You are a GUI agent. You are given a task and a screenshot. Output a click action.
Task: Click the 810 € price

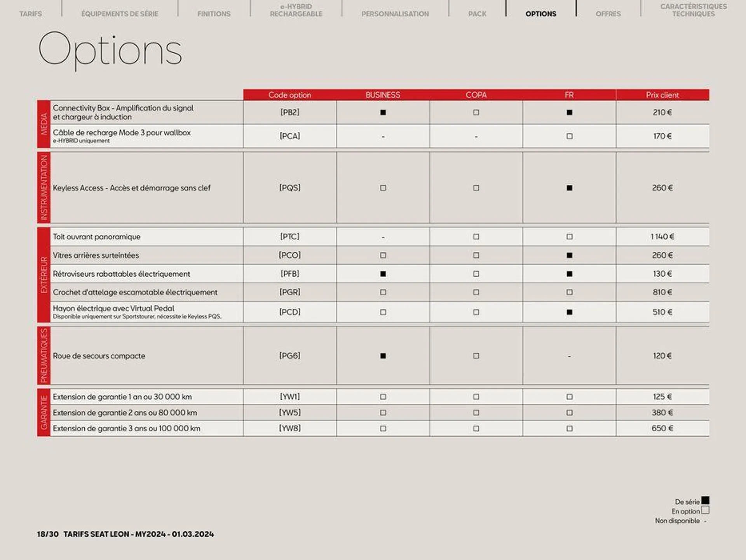coord(662,292)
